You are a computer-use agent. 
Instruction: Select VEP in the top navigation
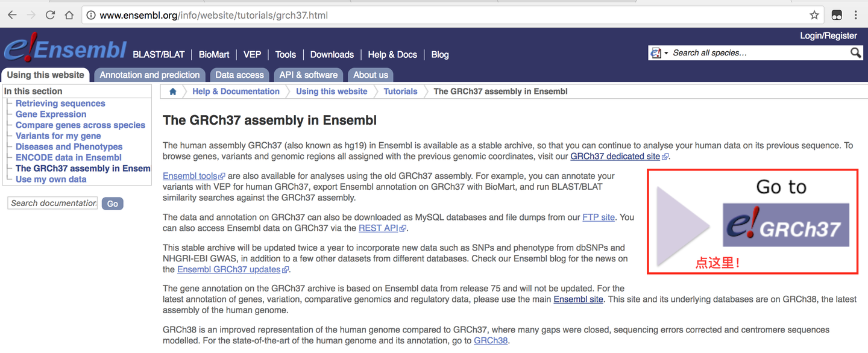[x=252, y=54]
